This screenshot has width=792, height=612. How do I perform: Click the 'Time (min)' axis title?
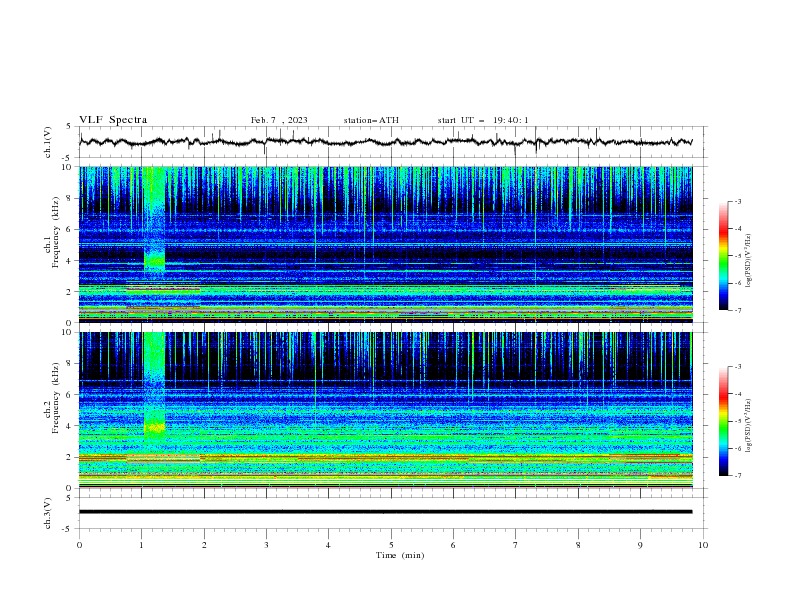pos(400,555)
